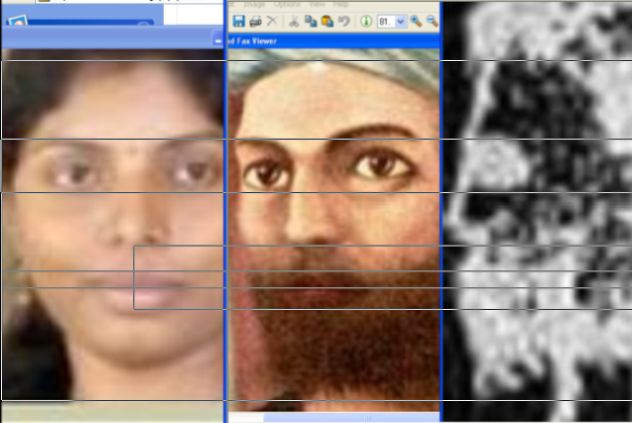Screen dimensions: 632x423
Task: Open the Image menu
Action: (x=255, y=4)
